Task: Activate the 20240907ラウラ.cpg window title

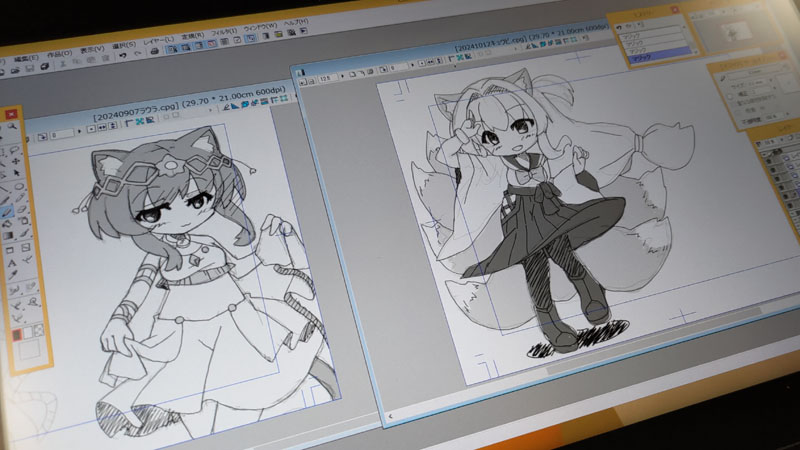Action: pyautogui.click(x=137, y=112)
